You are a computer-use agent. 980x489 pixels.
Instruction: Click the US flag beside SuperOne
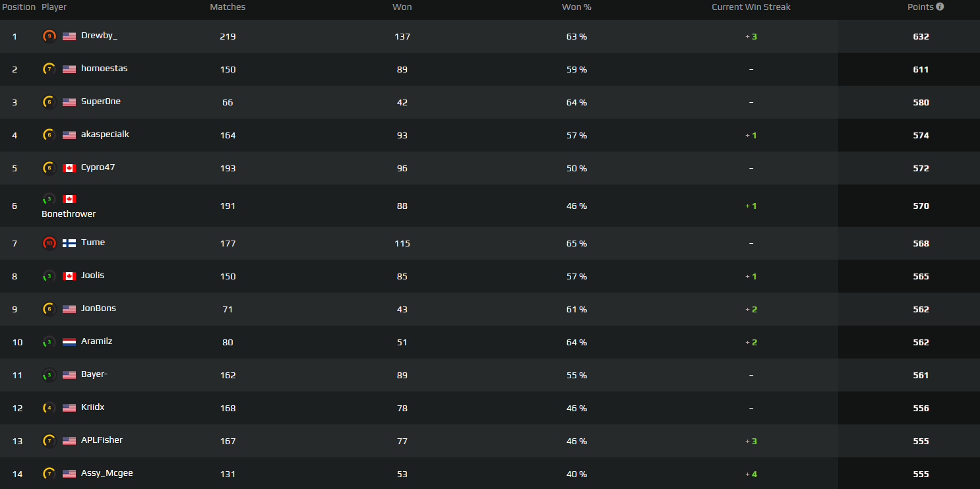coord(69,101)
